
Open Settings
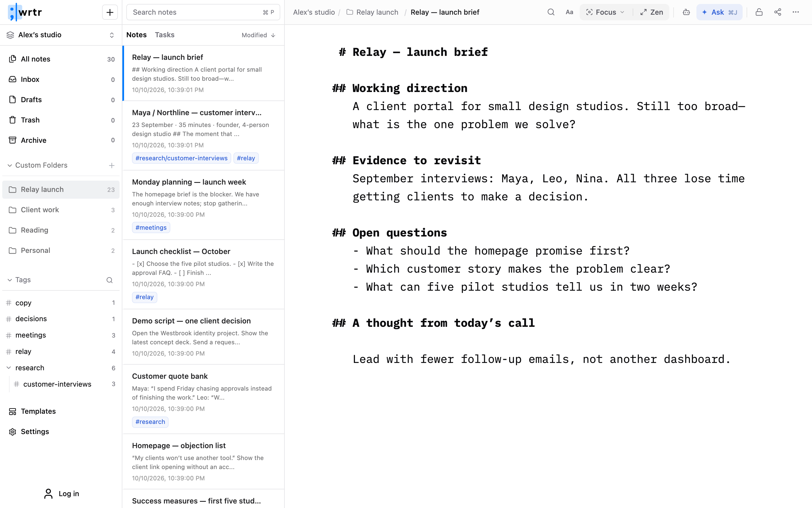tap(61, 432)
